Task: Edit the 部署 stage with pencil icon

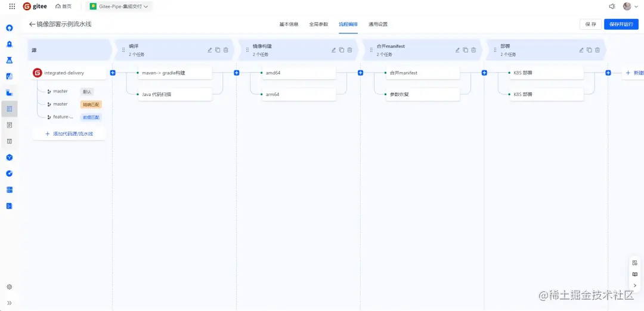Action: (581, 50)
